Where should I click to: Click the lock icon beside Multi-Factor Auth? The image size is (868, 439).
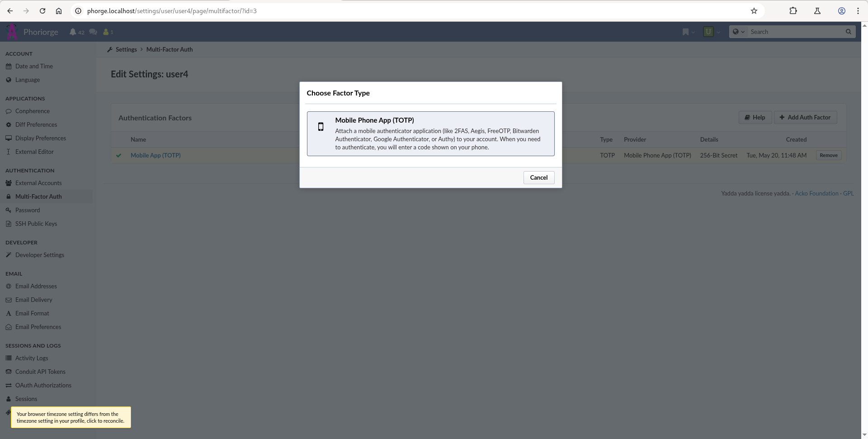tap(9, 196)
